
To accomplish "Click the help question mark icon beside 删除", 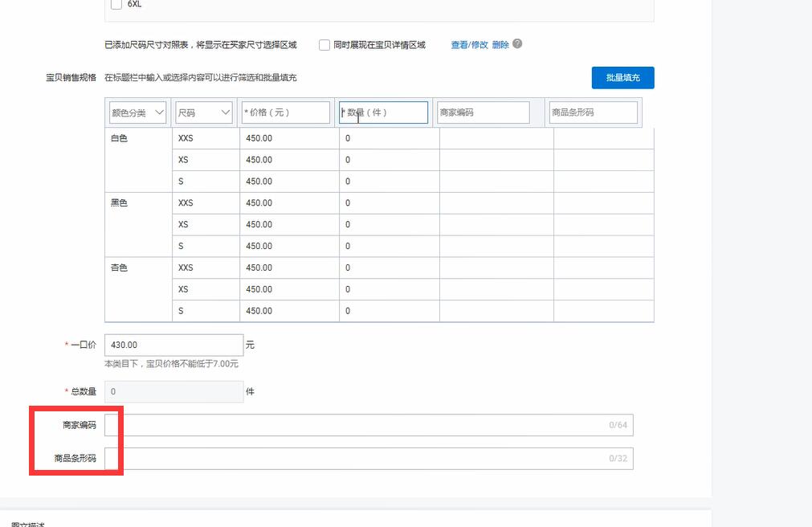I will pos(517,44).
